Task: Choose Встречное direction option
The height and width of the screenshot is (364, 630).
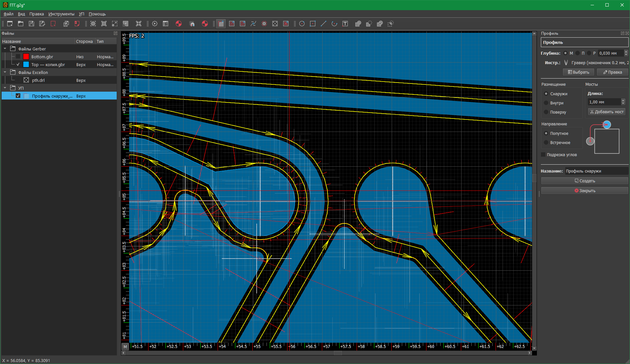Action: point(546,142)
